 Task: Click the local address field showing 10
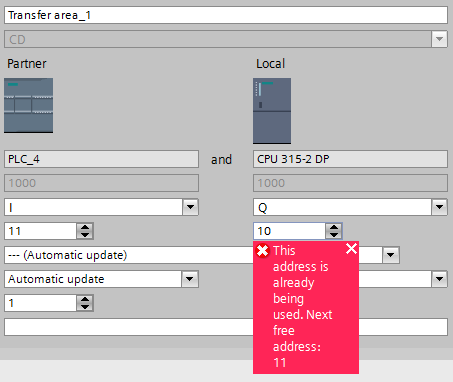tap(289, 231)
